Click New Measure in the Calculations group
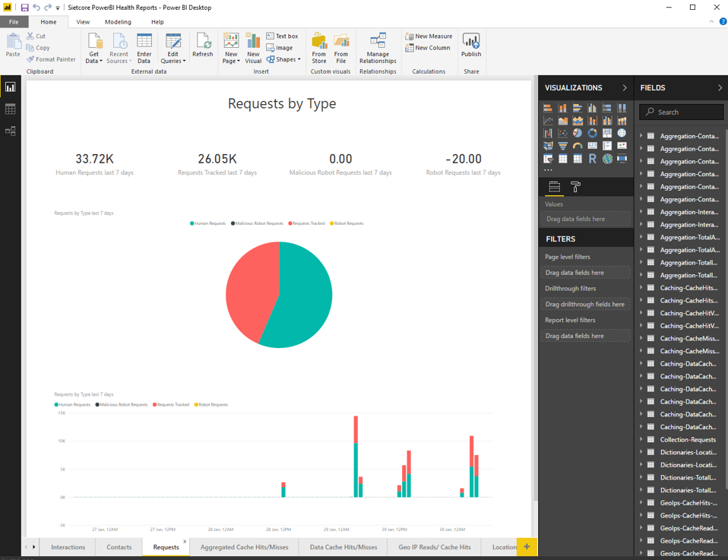Image resolution: width=728 pixels, height=560 pixels. (x=429, y=35)
